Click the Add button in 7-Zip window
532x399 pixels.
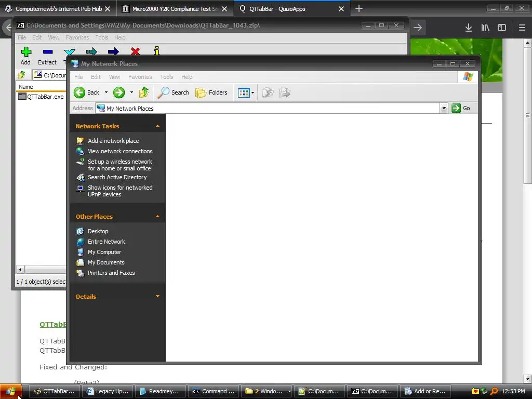(x=26, y=56)
